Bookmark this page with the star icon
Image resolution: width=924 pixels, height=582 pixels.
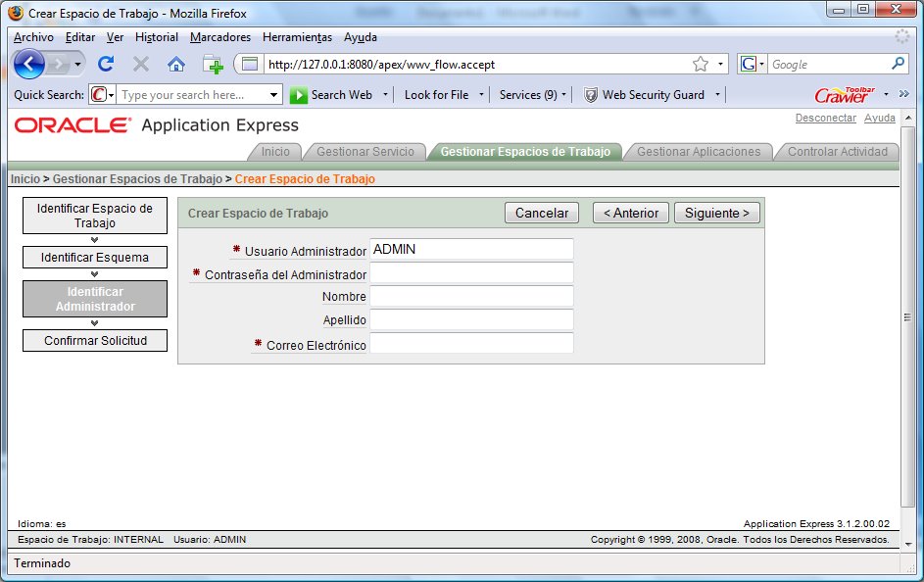[x=700, y=64]
